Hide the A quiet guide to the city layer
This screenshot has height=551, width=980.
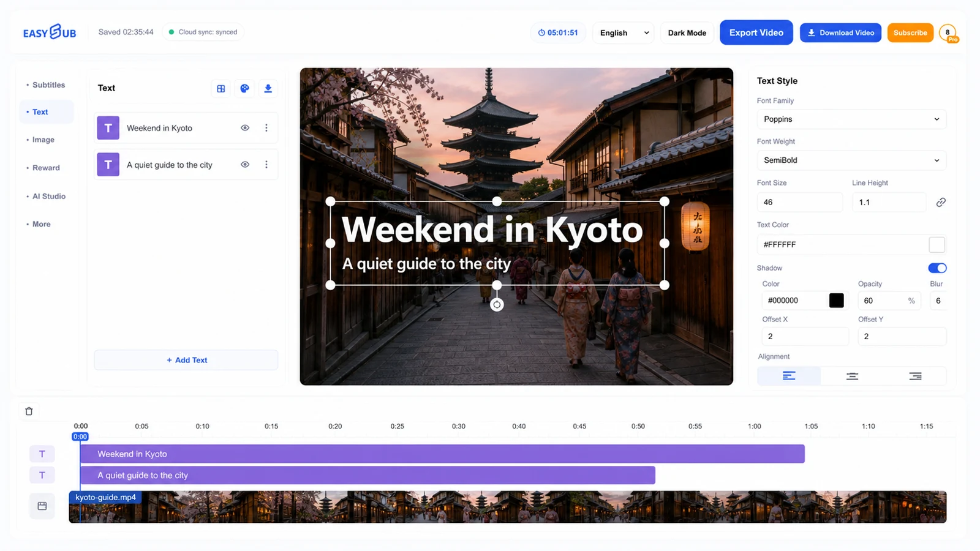tap(245, 165)
